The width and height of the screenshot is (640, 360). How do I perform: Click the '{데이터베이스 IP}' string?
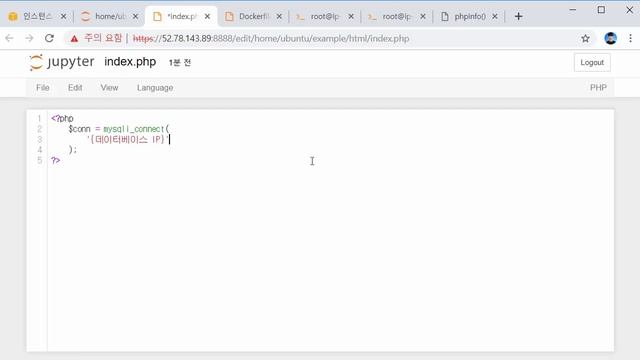[127, 140]
